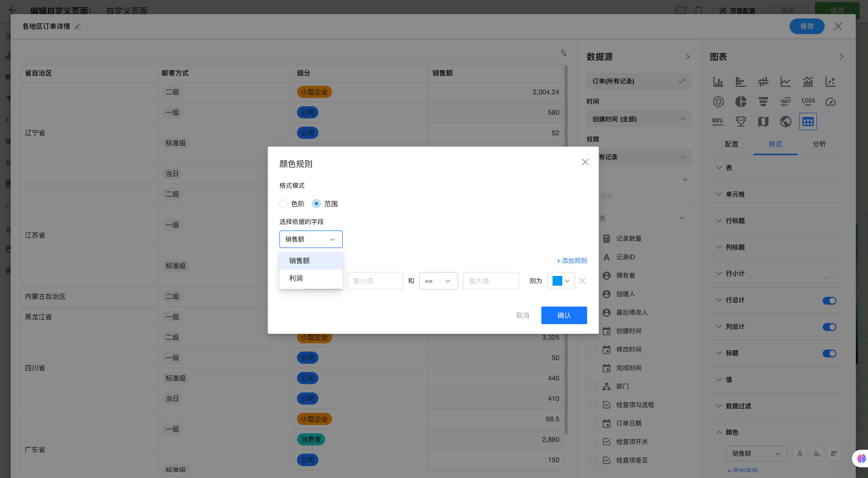Check the 订单日期 field checkbox
This screenshot has width=868, height=478.
593,423
